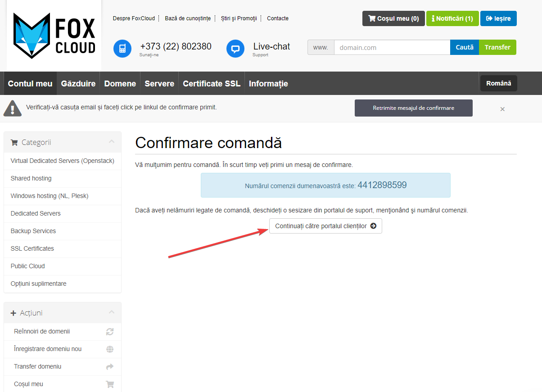The width and height of the screenshot is (542, 392).
Task: Collapse the Acțiuni panel
Action: point(112,313)
